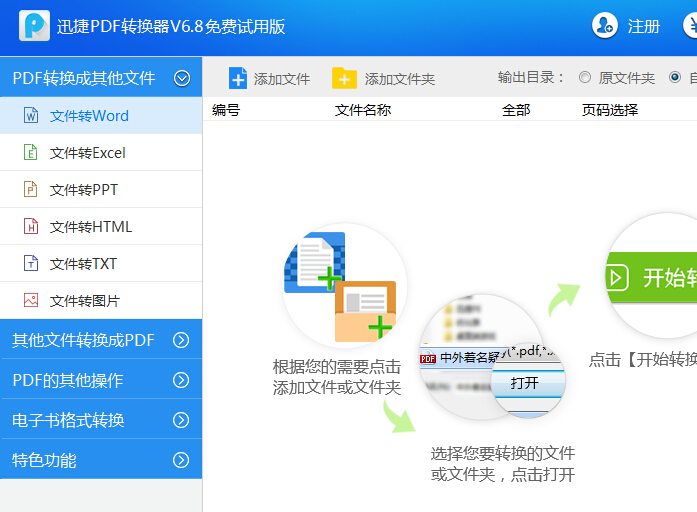Select the 原文件夹 output radio button
This screenshot has height=512, width=697.
(x=585, y=77)
